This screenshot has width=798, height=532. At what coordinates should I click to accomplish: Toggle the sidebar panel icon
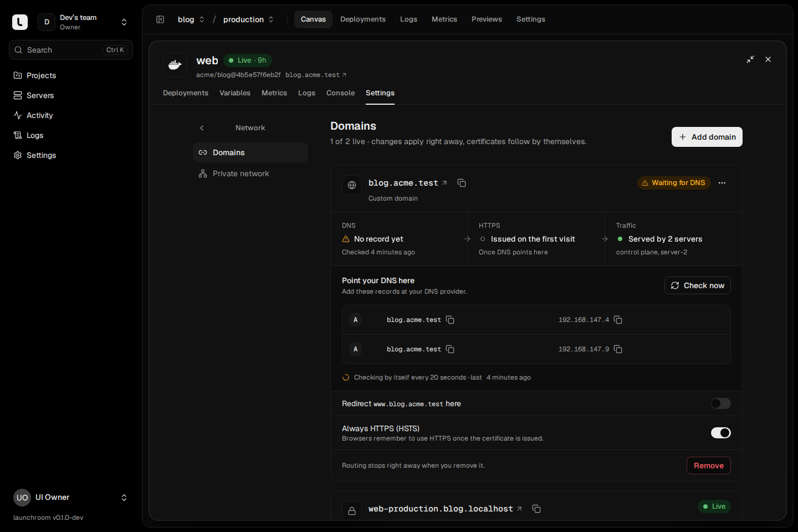click(x=160, y=19)
